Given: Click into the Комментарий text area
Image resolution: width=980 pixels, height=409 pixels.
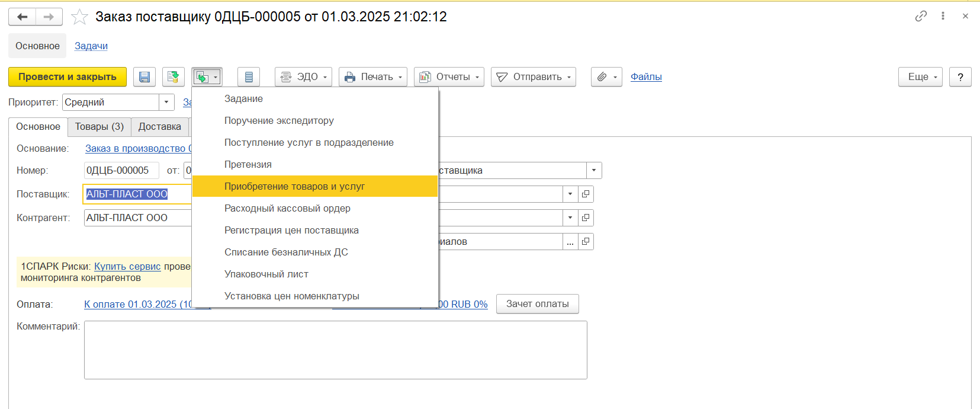Looking at the screenshot, I should [x=335, y=350].
